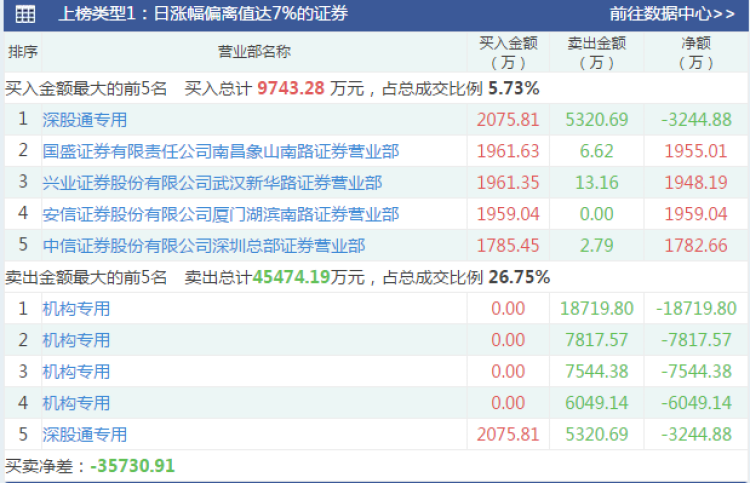The width and height of the screenshot is (750, 483).
Task: Open 深股通专用 in the buy top-5 list
Action: tap(85, 120)
